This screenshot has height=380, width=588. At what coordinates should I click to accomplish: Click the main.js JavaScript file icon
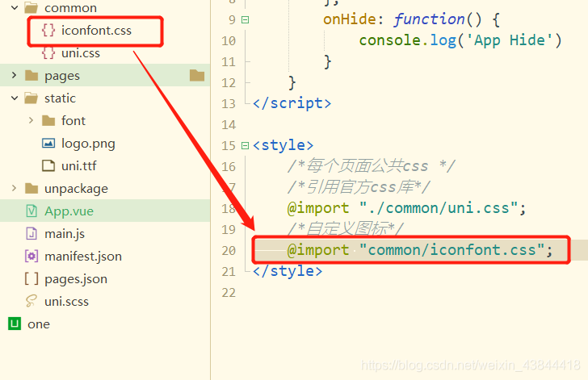pos(31,233)
